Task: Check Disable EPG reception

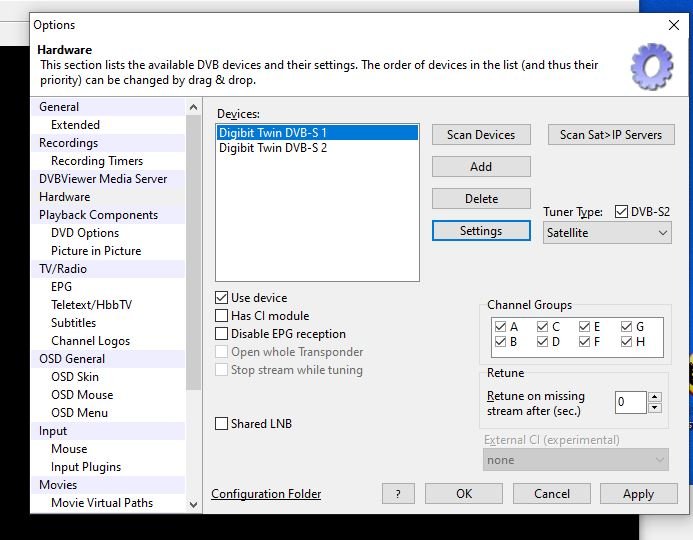Action: point(222,334)
